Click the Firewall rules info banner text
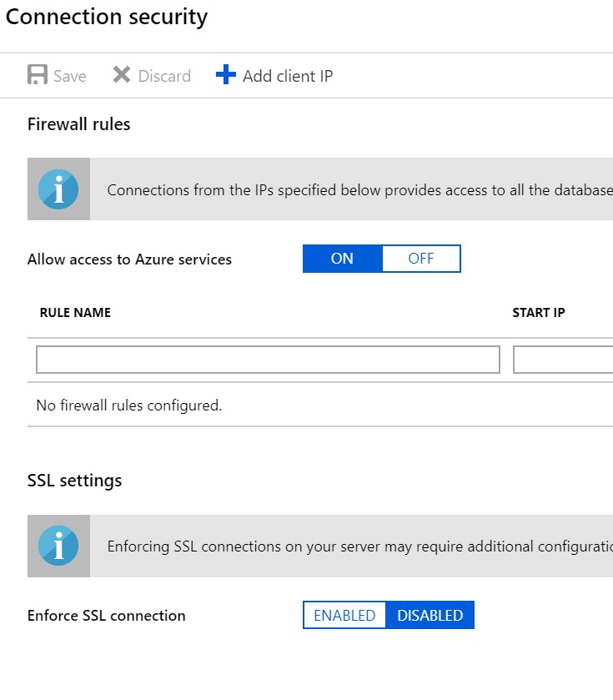Image resolution: width=613 pixels, height=700 pixels. [359, 190]
